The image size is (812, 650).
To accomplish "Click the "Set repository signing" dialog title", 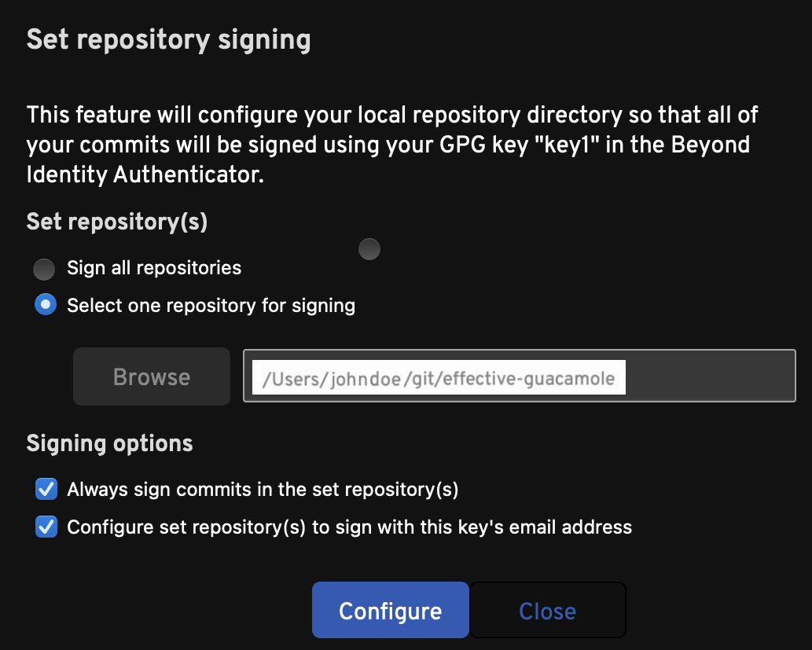I will (x=168, y=39).
